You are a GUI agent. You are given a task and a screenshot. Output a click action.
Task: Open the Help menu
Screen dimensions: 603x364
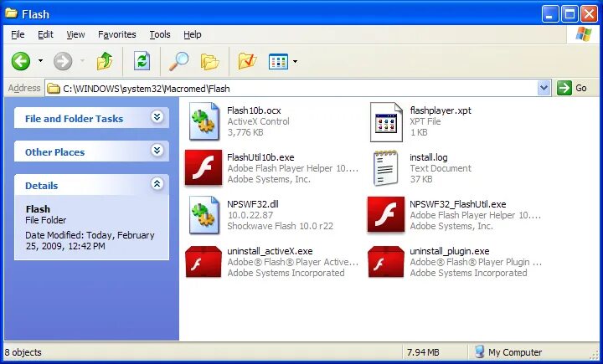[193, 34]
